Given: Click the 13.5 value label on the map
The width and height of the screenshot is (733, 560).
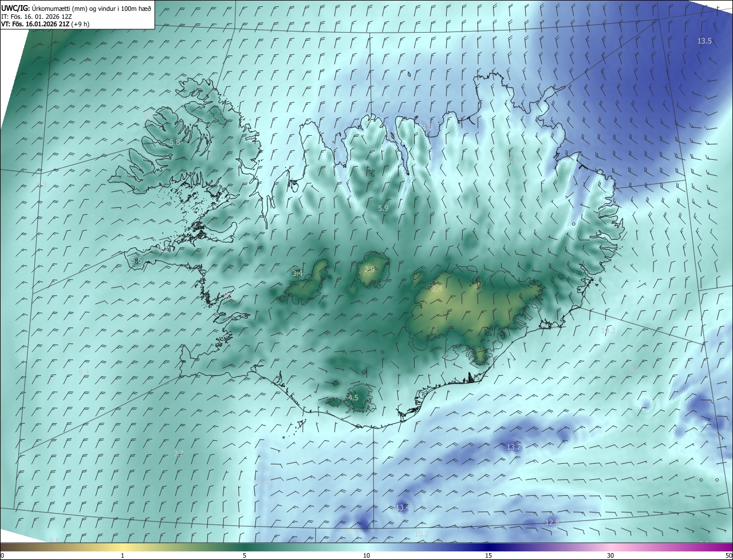Looking at the screenshot, I should 704,41.
